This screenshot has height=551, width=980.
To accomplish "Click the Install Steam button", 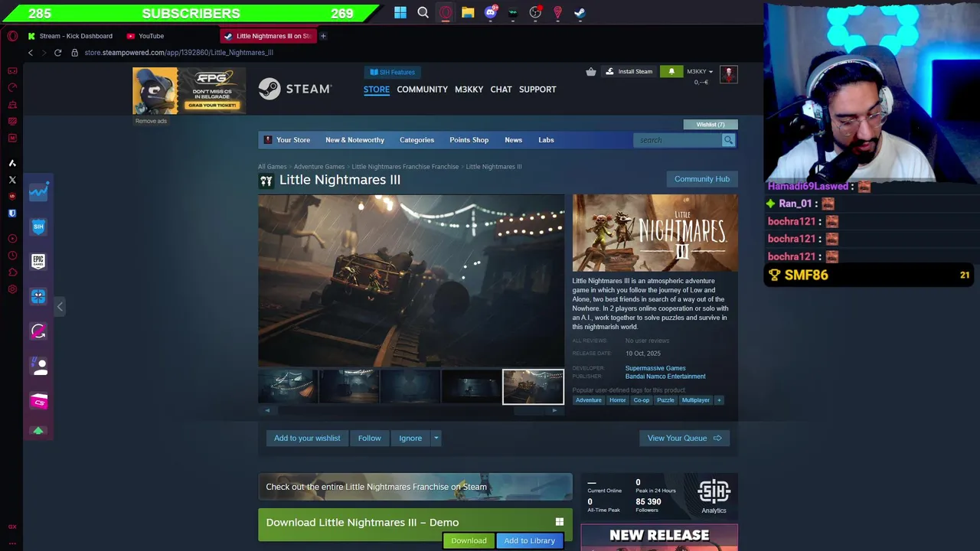I will click(x=629, y=71).
